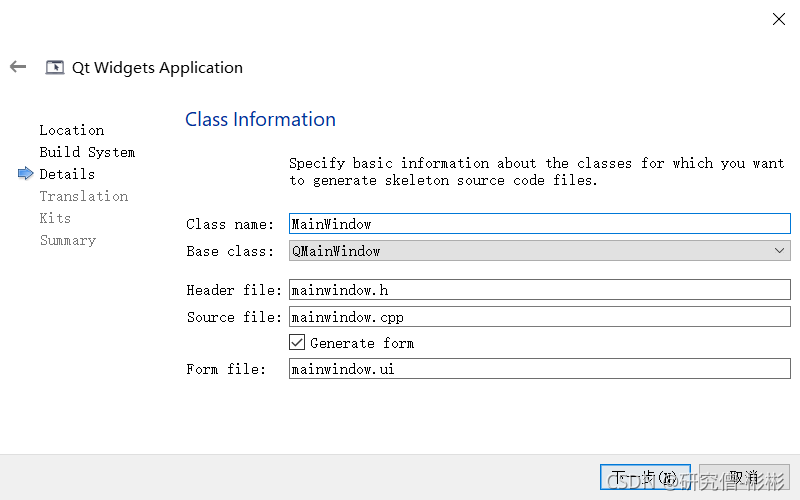Click the Source file input field

point(539,317)
